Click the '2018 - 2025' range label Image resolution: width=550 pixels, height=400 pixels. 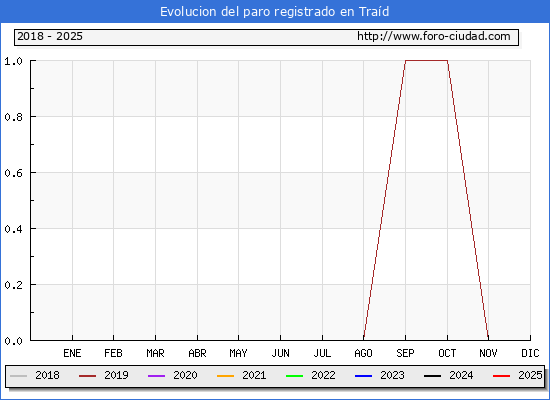pyautogui.click(x=50, y=36)
